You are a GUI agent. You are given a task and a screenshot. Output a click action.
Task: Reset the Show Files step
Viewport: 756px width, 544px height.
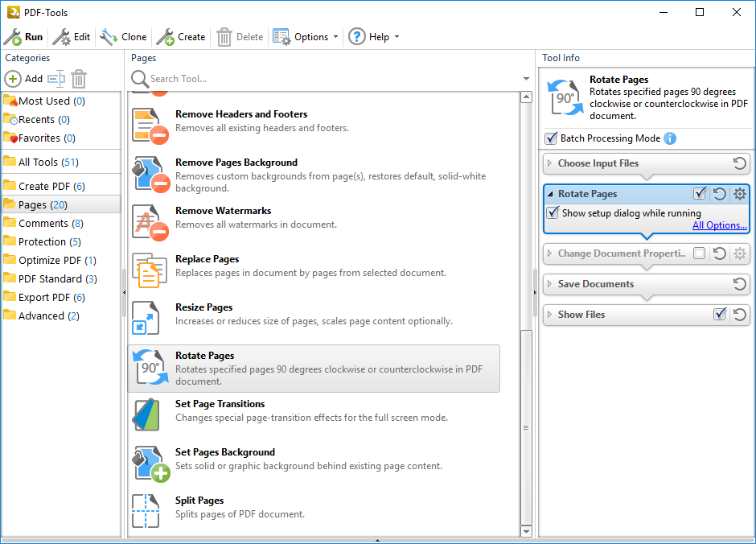tap(740, 315)
